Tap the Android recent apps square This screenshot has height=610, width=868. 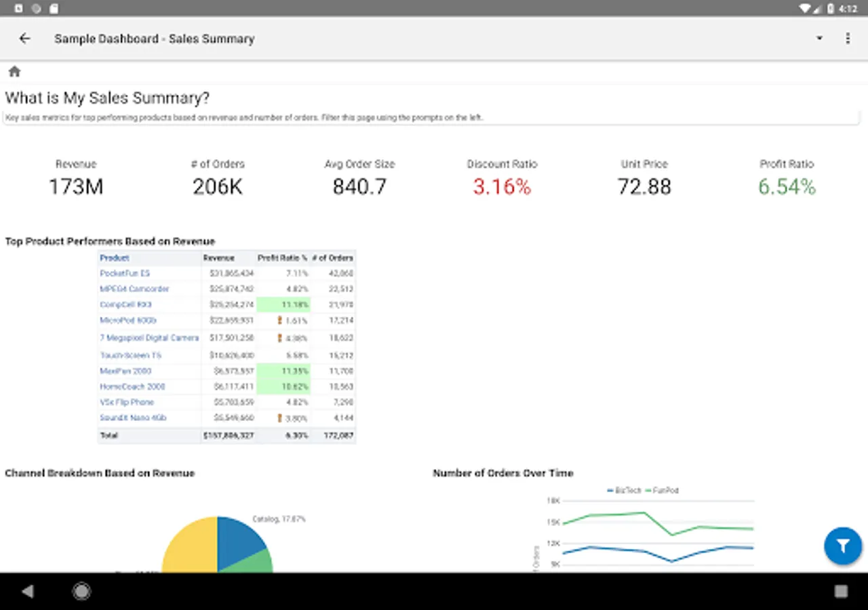(841, 592)
